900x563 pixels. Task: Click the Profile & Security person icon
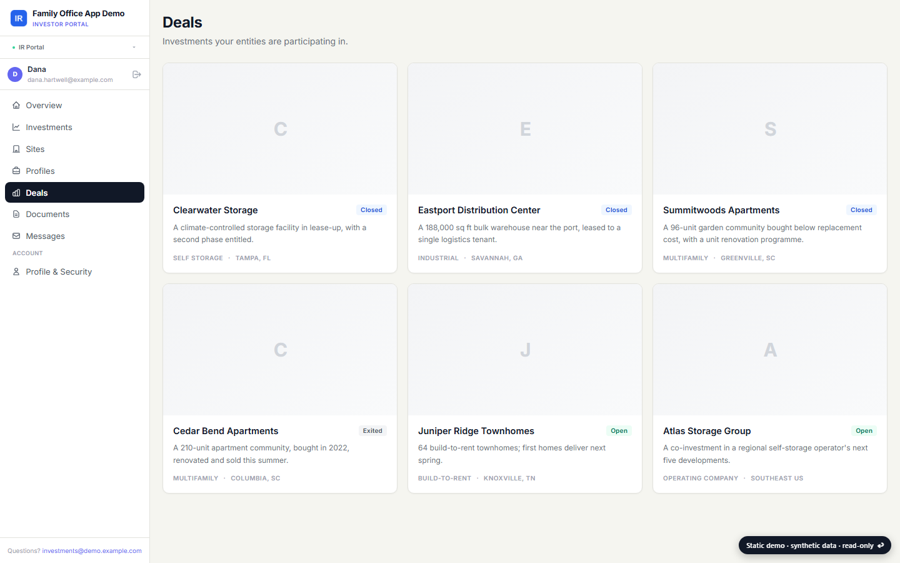pos(16,271)
